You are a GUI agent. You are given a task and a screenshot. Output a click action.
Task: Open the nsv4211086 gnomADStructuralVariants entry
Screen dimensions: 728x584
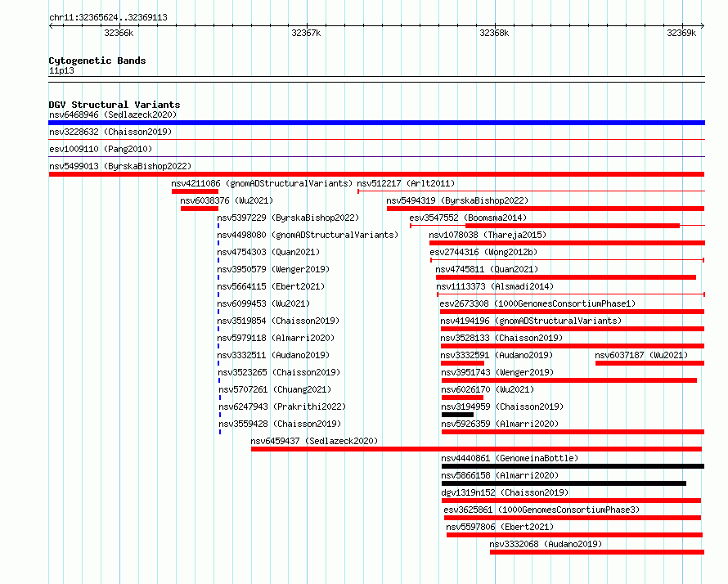pos(262,183)
